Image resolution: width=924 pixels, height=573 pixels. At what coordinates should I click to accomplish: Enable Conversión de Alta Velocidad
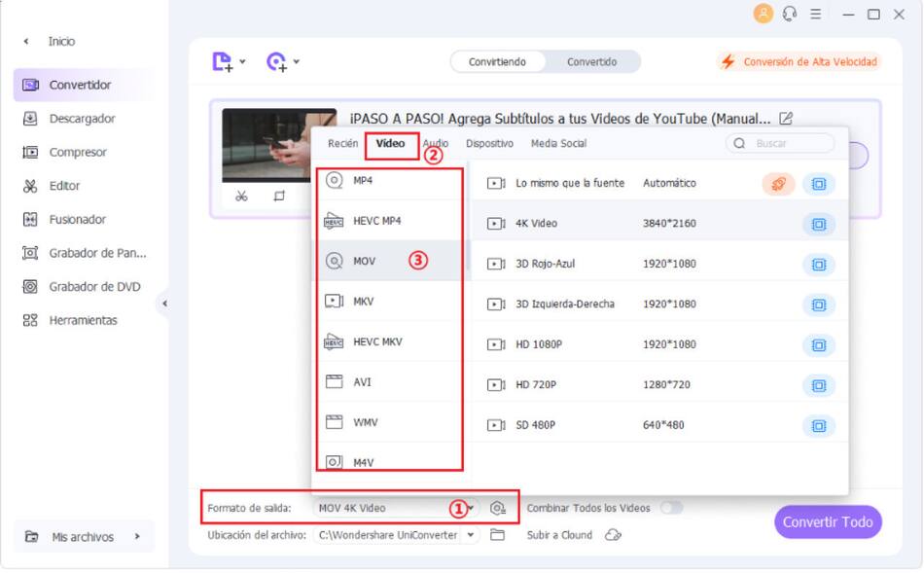(x=800, y=62)
